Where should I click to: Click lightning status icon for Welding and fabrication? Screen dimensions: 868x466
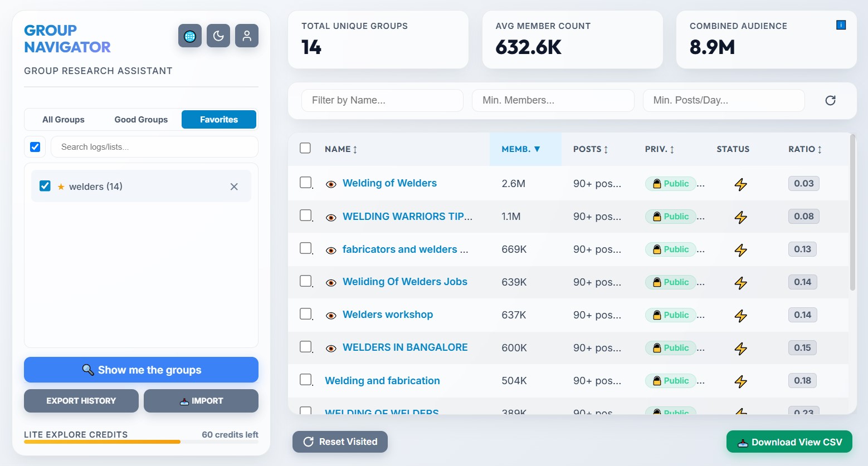740,381
